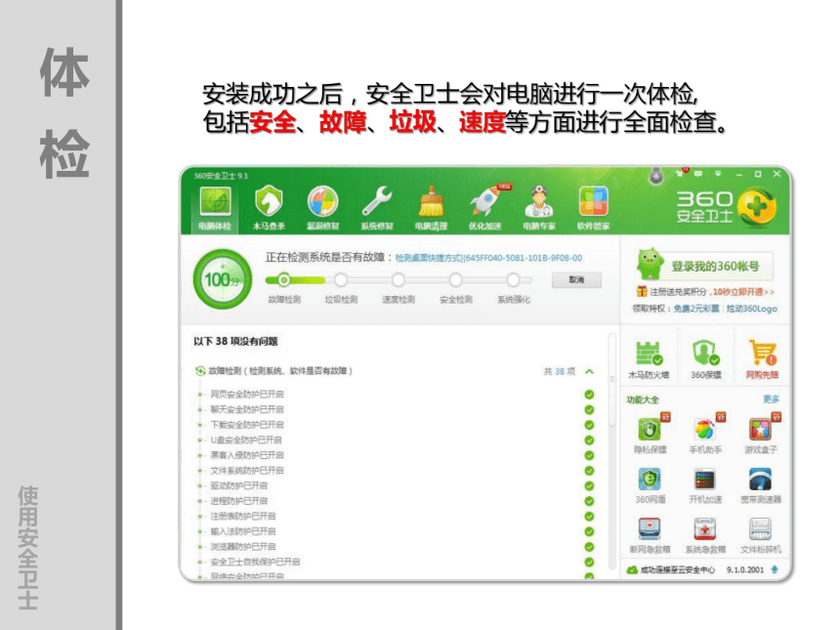Screen dimensions: 840x630
Task: Select row 黑客入侵防护已开启
Action: click(x=396, y=455)
